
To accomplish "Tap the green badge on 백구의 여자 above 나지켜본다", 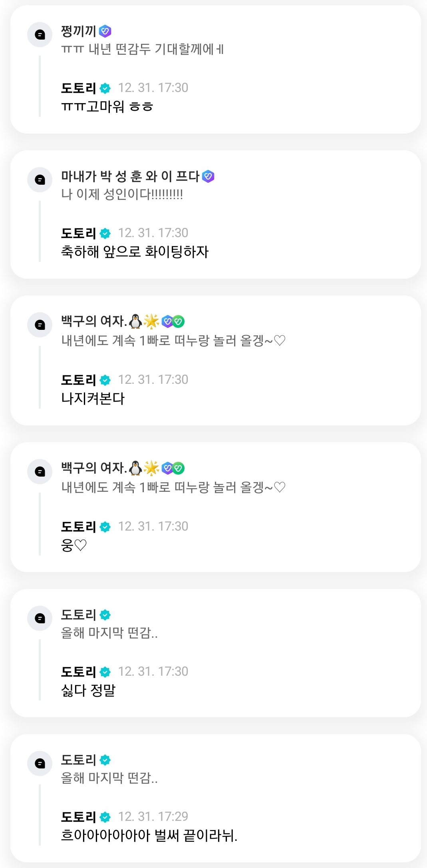I will [x=179, y=321].
